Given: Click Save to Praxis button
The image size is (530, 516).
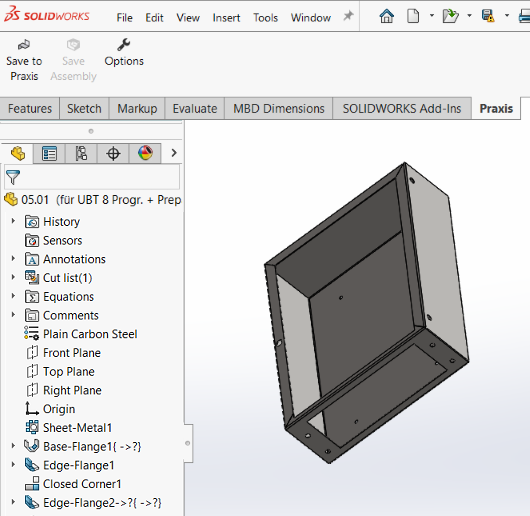Looking at the screenshot, I should [24, 60].
